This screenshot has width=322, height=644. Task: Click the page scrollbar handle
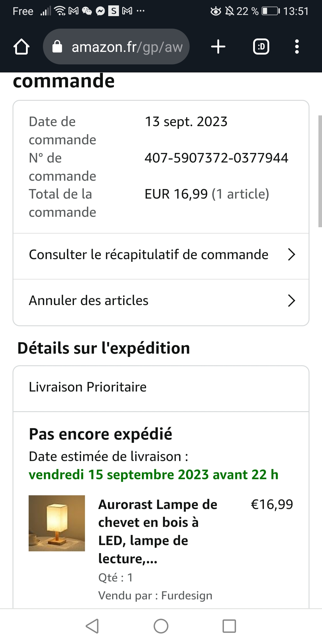tap(320, 171)
